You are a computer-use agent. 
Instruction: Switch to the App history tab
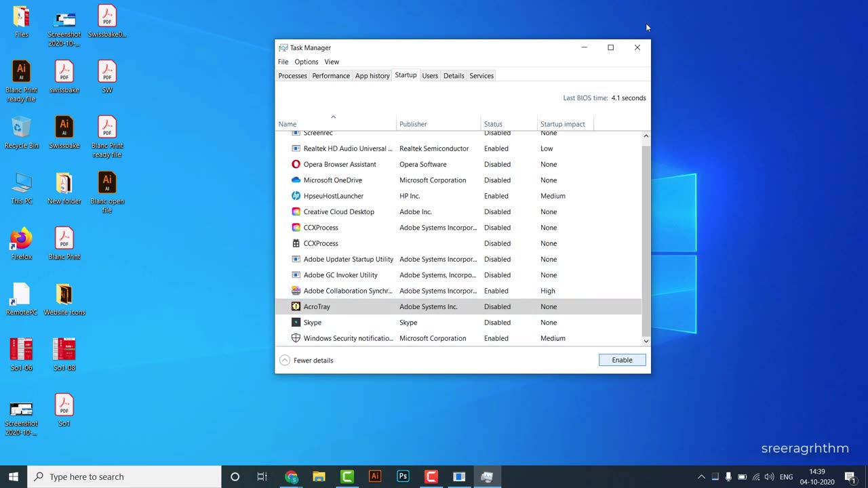click(x=372, y=76)
